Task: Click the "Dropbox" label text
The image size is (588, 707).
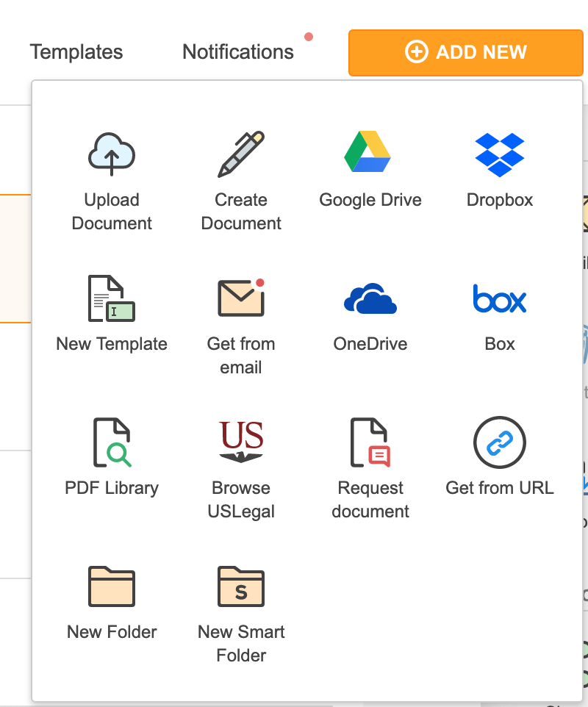Action: click(x=500, y=200)
